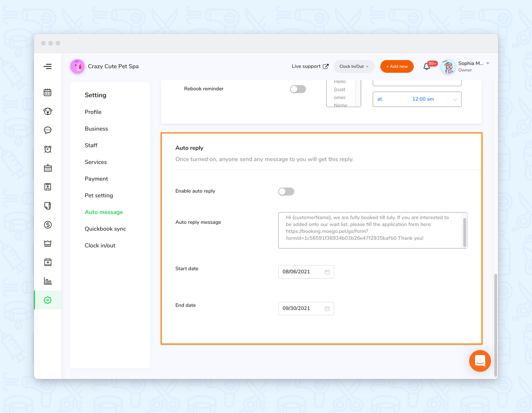Click the + Add new button
Image resolution: width=532 pixels, height=413 pixels.
(x=397, y=66)
